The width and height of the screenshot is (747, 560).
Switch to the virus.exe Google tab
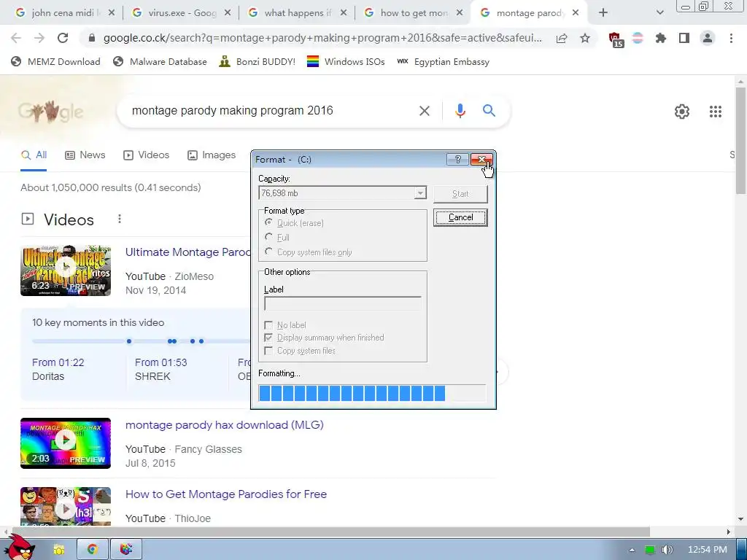[182, 13]
